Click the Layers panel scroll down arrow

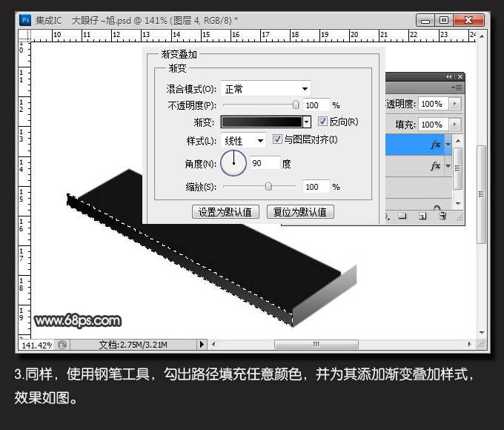click(x=458, y=204)
